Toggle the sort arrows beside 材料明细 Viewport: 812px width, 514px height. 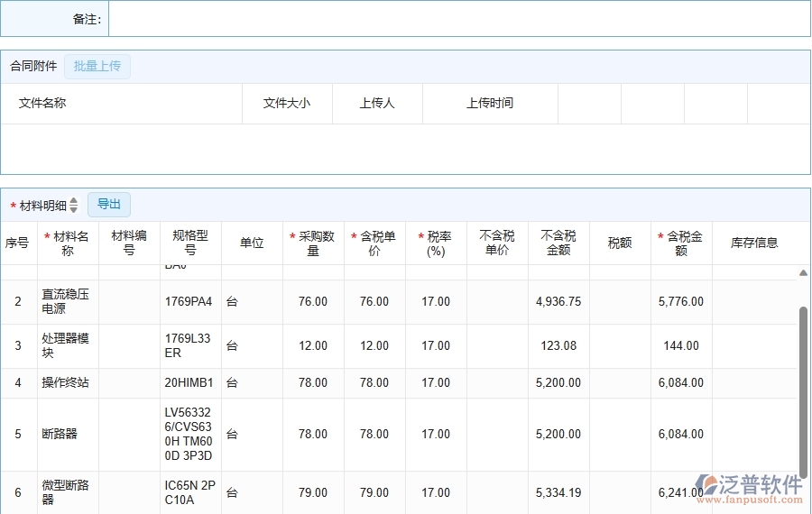(74, 206)
